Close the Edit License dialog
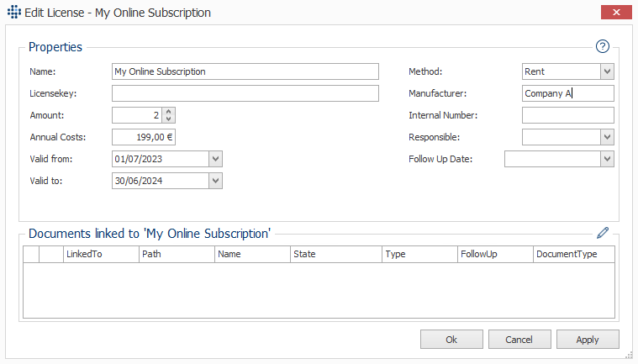 pos(616,13)
